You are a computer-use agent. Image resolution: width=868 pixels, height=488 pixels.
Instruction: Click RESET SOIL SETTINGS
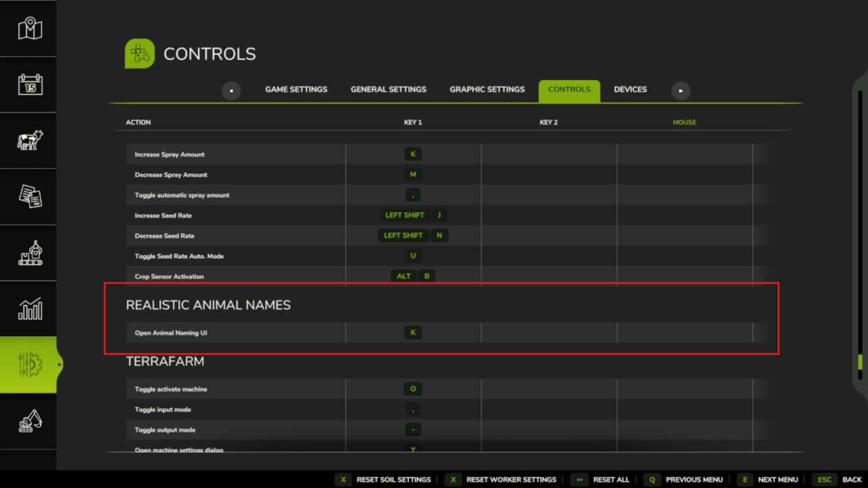click(395, 479)
